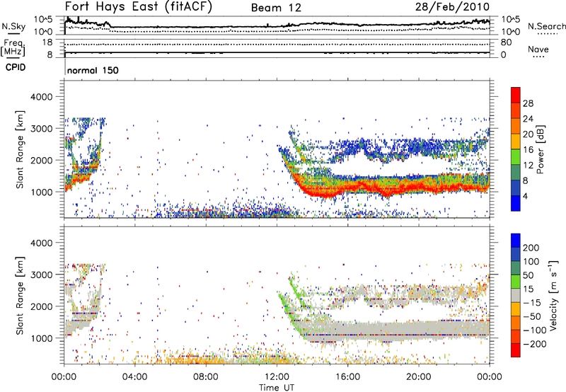Select the 'Beam 12' label

tap(276, 8)
